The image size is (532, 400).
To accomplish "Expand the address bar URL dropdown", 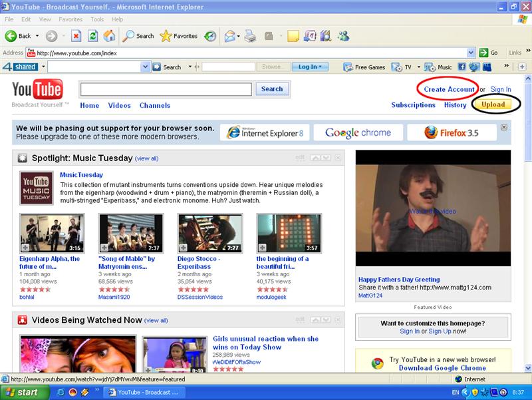I will (x=471, y=53).
